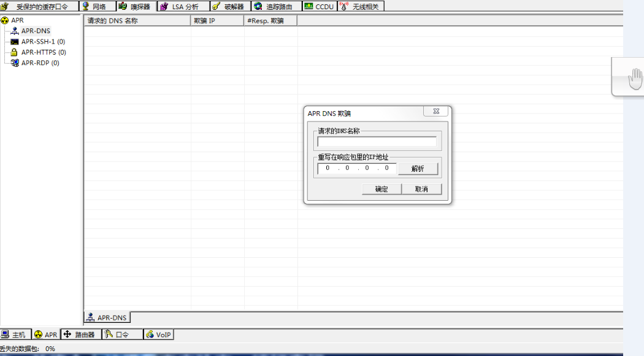Switch to the 网络 tab
Image resolution: width=644 pixels, height=356 pixels.
[98, 6]
